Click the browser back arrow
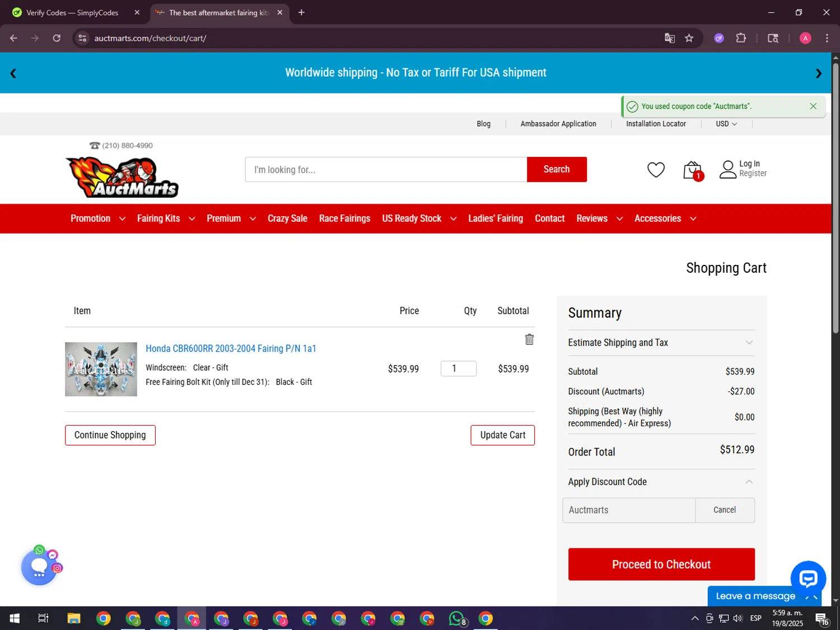The image size is (840, 630). point(13,38)
